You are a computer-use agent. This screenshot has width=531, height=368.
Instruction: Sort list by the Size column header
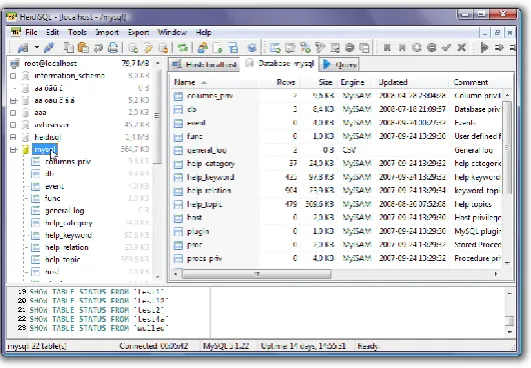pyautogui.click(x=318, y=82)
